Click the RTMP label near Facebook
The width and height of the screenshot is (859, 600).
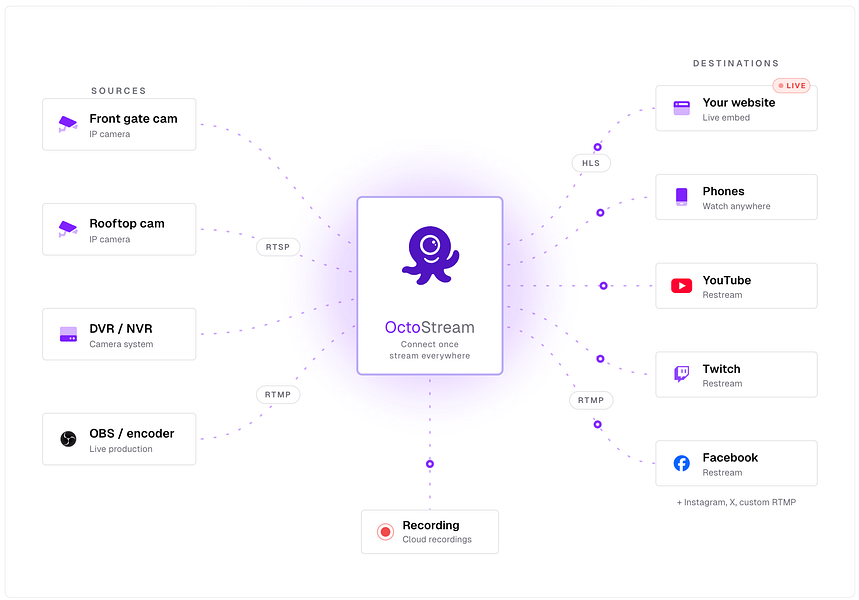tap(591, 400)
